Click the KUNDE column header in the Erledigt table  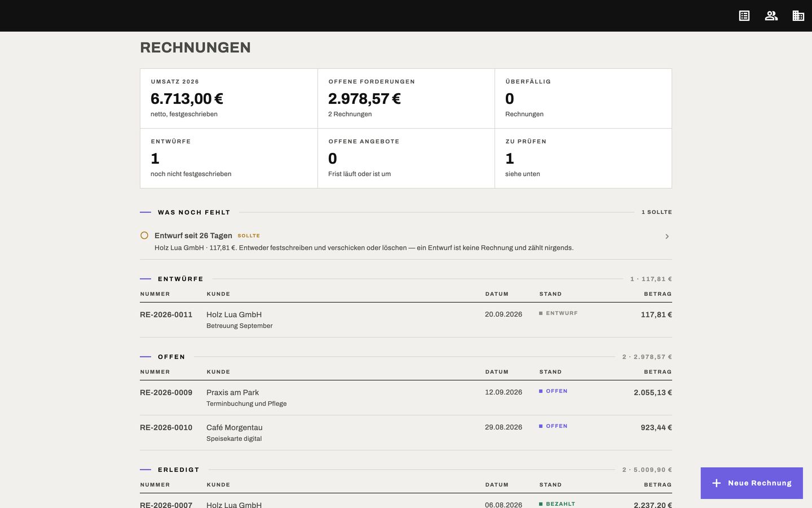(218, 485)
